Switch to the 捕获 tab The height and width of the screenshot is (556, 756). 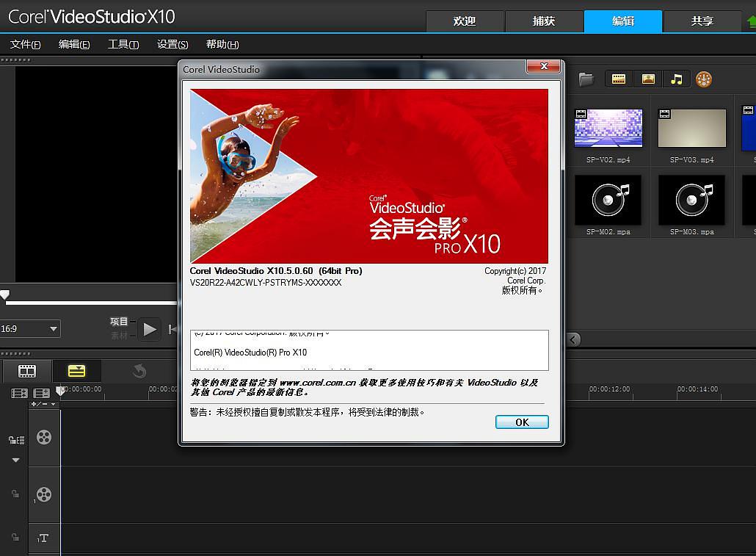click(544, 21)
